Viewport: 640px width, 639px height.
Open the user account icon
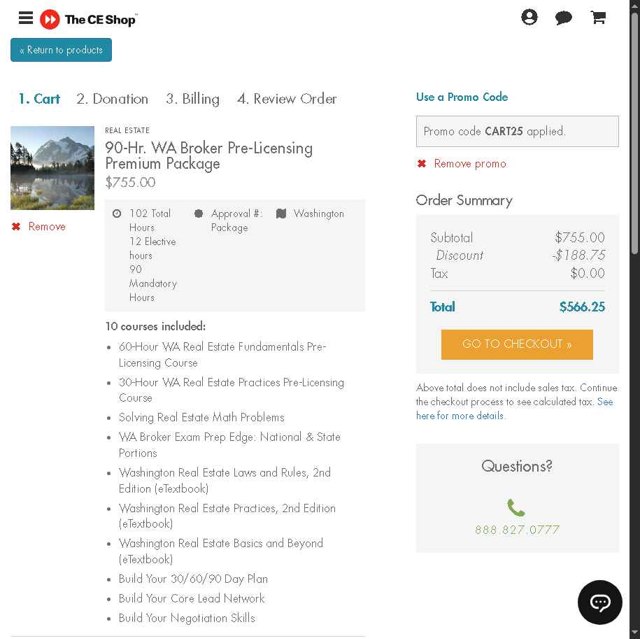pyautogui.click(x=529, y=17)
